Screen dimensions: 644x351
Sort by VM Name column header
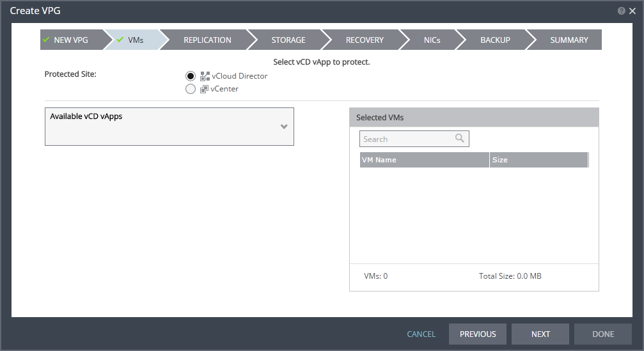point(424,160)
